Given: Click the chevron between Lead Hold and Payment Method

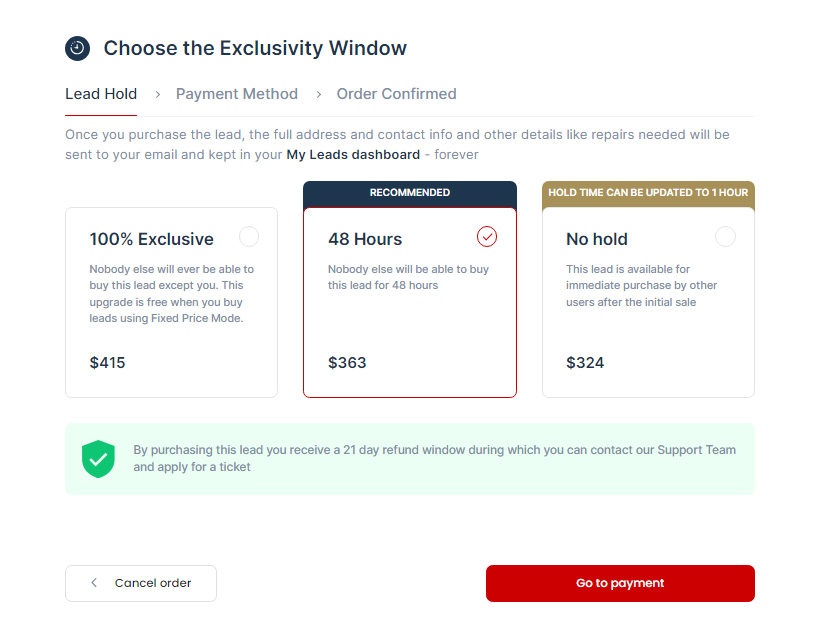Looking at the screenshot, I should 156,94.
